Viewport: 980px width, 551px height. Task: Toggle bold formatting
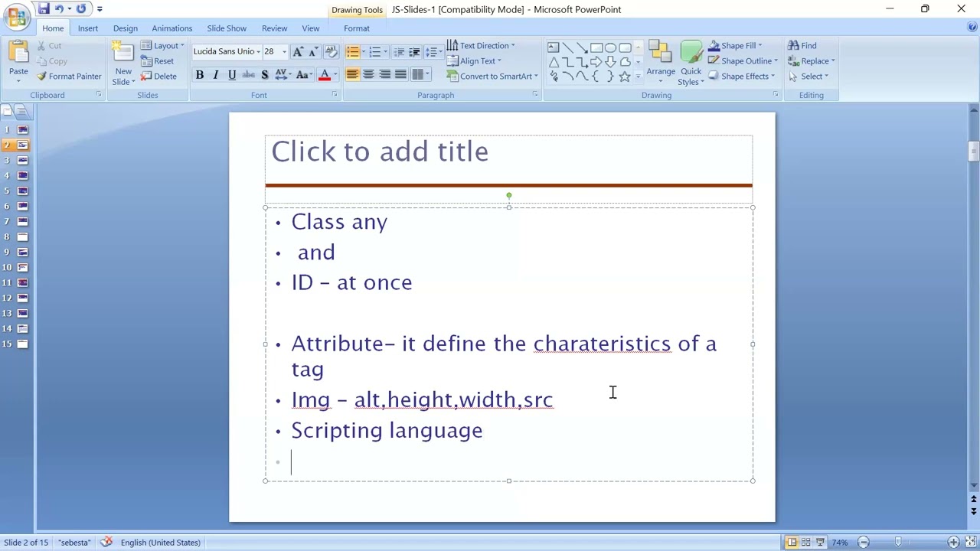[200, 75]
